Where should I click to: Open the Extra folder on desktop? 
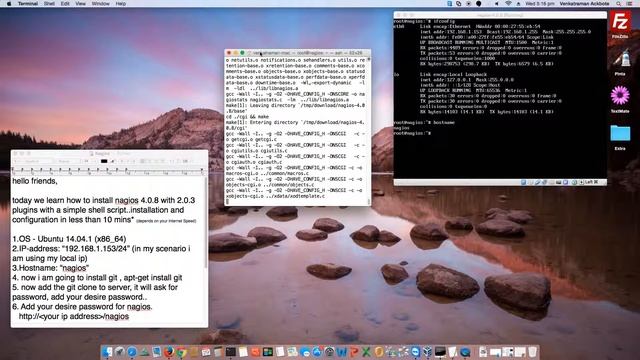pos(620,133)
